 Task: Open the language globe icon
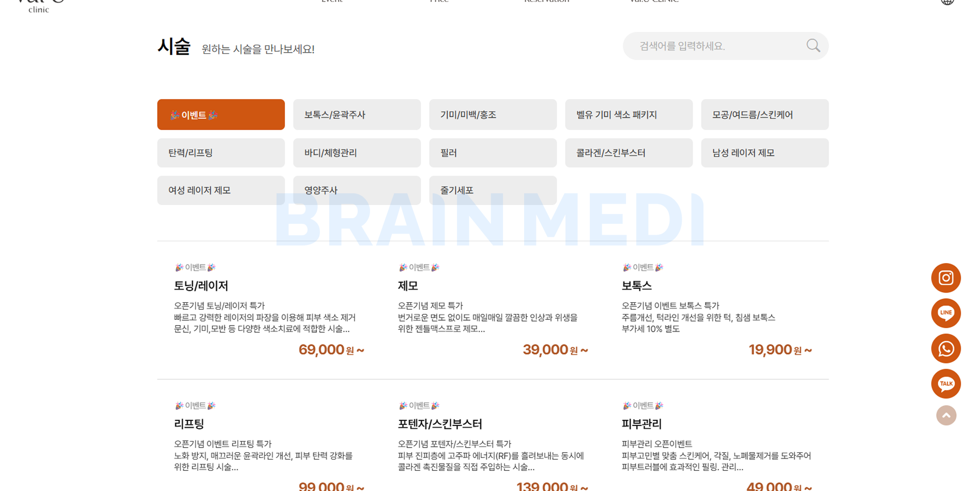point(947,2)
